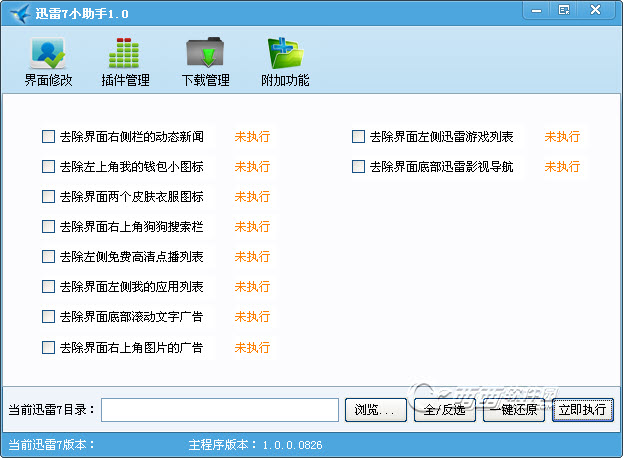Click the 一键还原 restore button

(x=514, y=410)
